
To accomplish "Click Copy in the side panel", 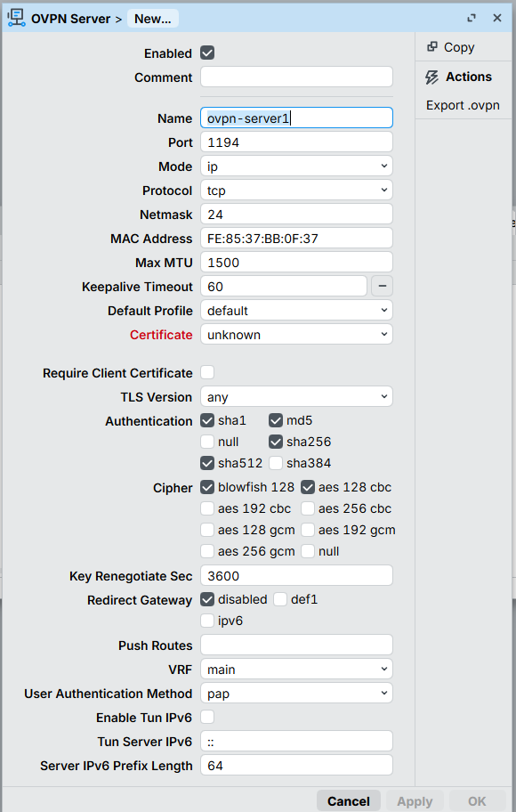I will tap(459, 47).
